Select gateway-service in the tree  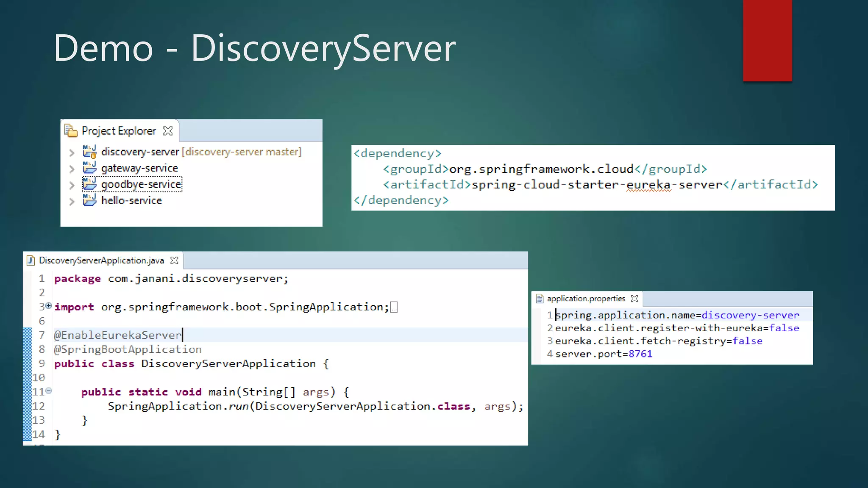139,168
